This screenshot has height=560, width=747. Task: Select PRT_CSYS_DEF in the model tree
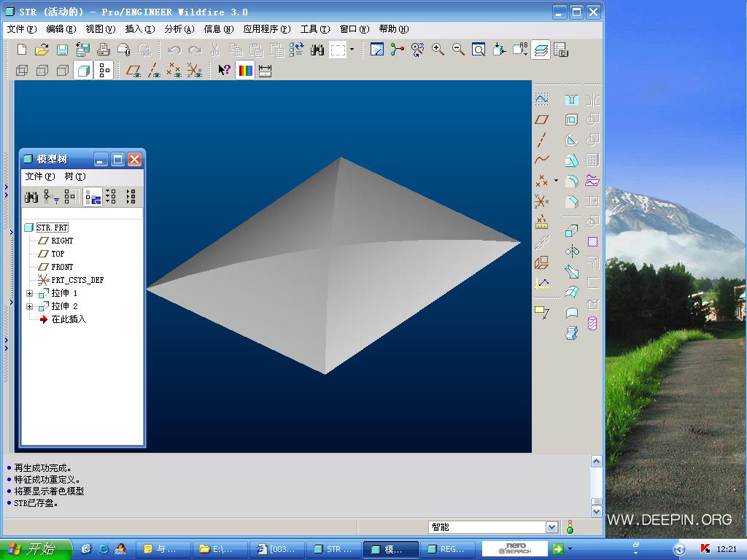coord(77,280)
